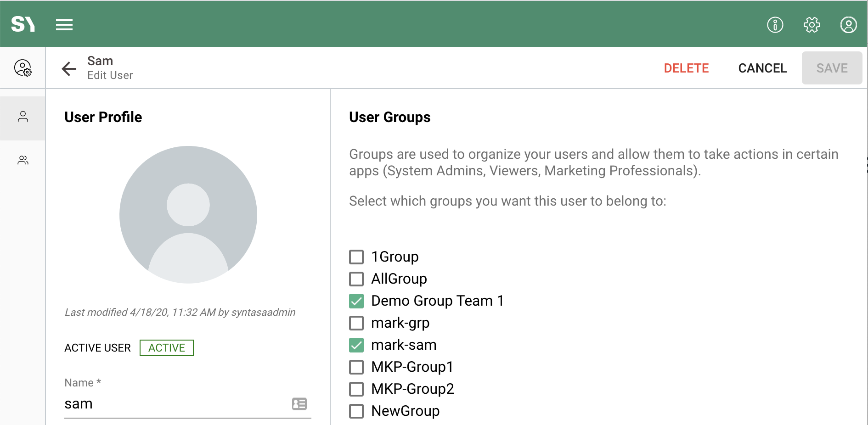Enable the 1Group checkbox
The image size is (868, 425).
[356, 257]
